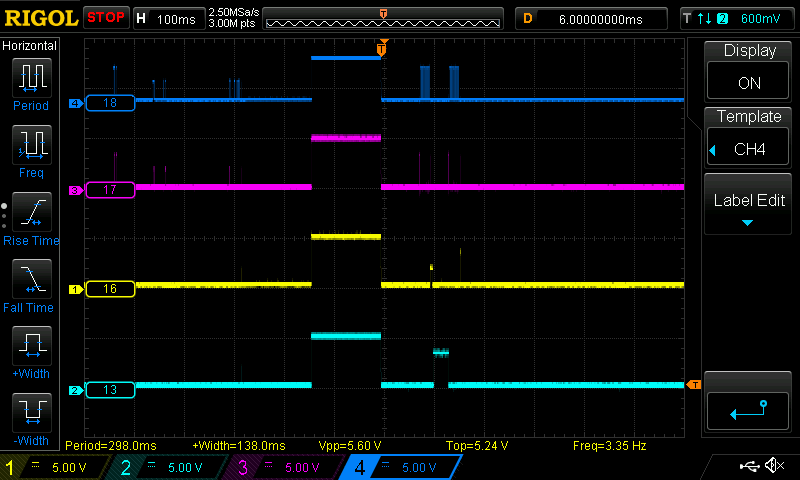800x480 pixels.
Task: Add the -Width measurement
Action: click(x=31, y=416)
